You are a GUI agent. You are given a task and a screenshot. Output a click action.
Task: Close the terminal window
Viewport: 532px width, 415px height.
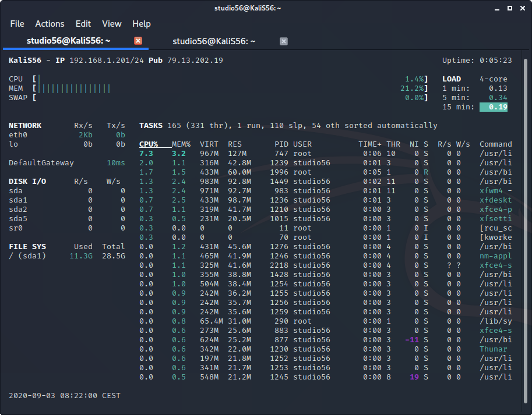(x=523, y=8)
